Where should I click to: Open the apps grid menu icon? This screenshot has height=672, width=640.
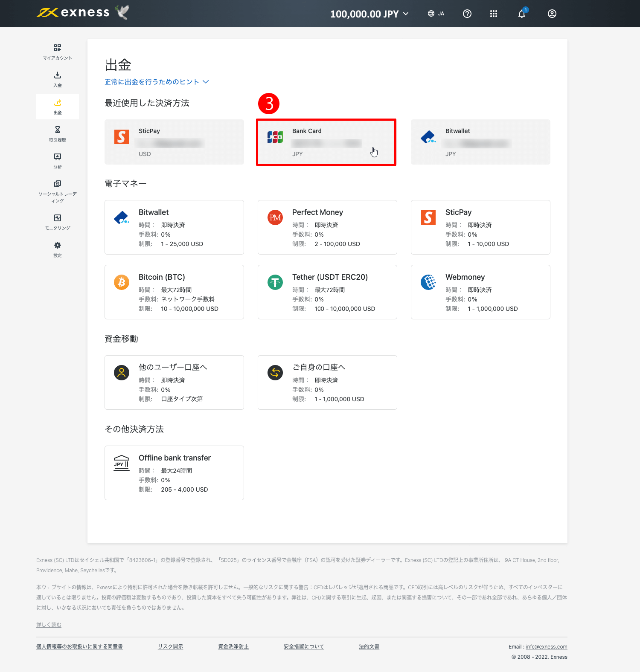point(494,14)
